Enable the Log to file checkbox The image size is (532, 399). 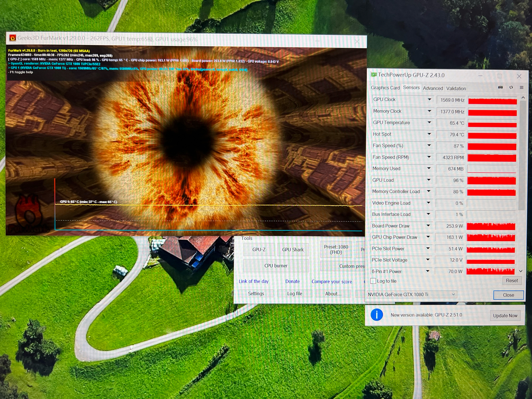[373, 281]
